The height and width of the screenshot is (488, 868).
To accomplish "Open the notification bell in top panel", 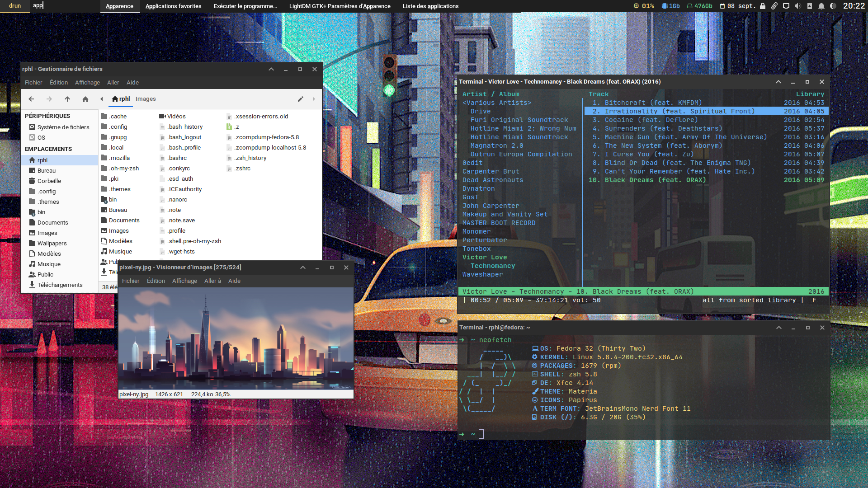I will tap(821, 6).
